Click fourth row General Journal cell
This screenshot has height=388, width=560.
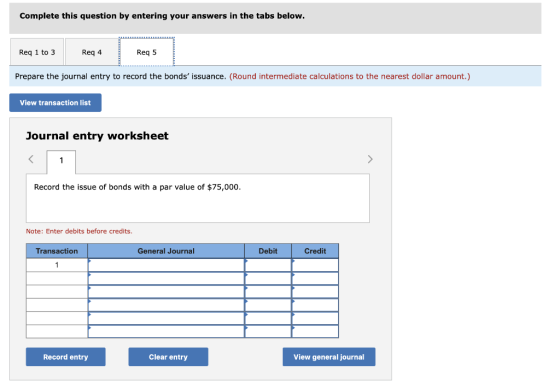click(x=166, y=305)
